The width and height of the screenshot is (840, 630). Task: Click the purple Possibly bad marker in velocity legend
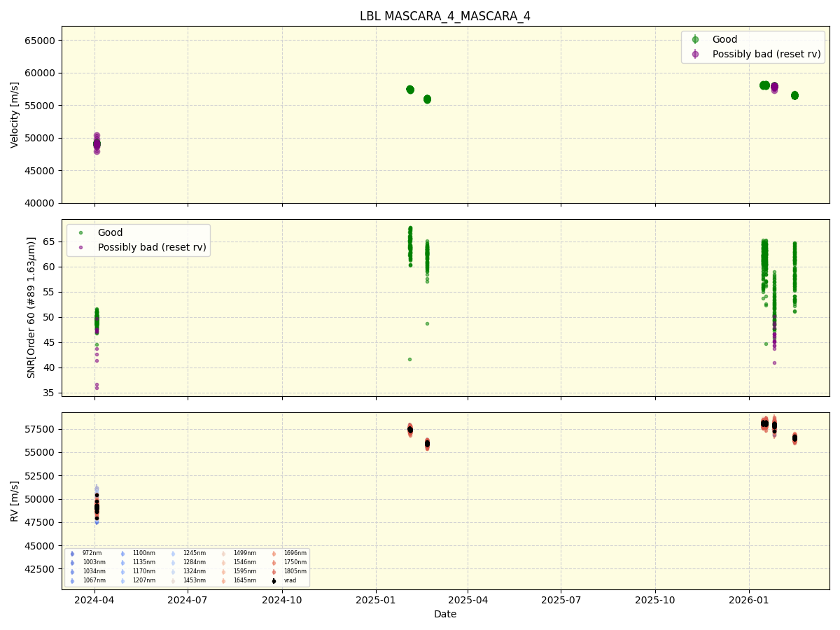point(695,54)
